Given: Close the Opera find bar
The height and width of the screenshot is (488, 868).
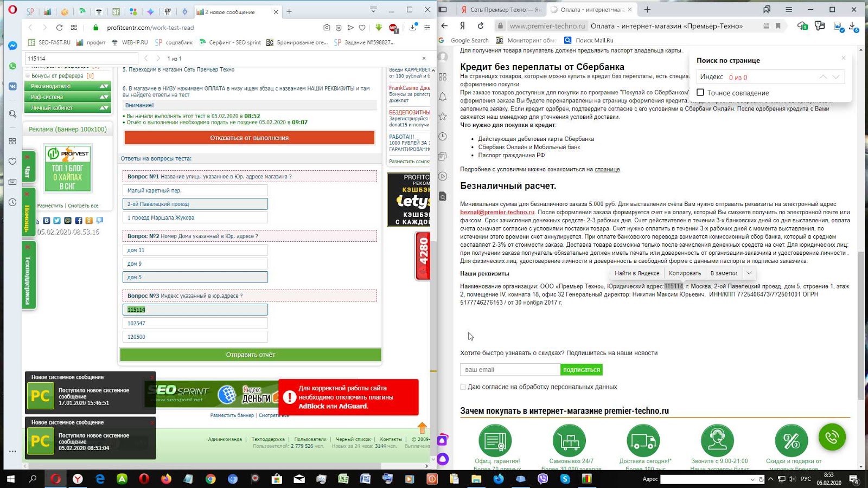Looking at the screenshot, I should (x=424, y=58).
